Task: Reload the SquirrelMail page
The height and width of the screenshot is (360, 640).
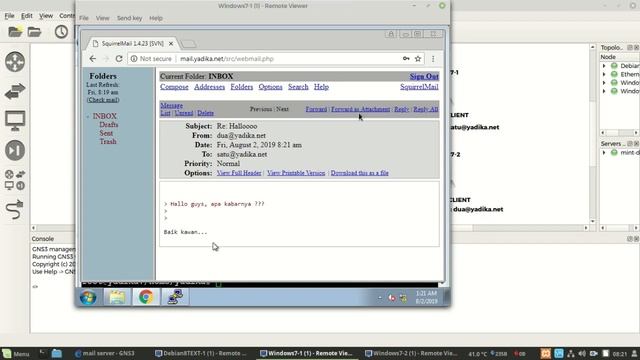Action: (x=119, y=59)
